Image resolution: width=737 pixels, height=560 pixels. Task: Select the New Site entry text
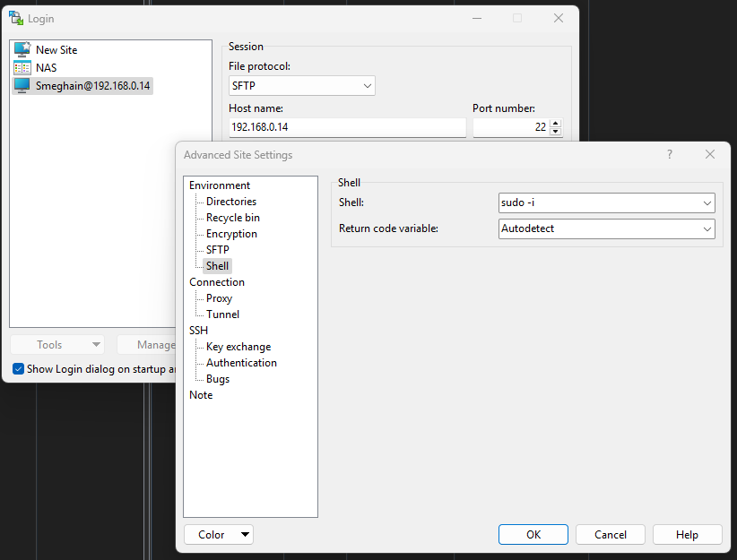pos(56,50)
